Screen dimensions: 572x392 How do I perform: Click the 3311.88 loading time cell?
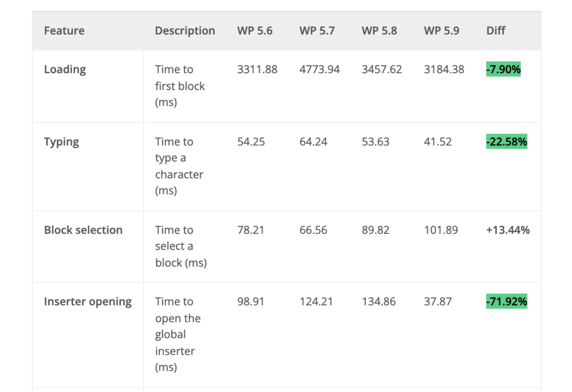pyautogui.click(x=257, y=70)
